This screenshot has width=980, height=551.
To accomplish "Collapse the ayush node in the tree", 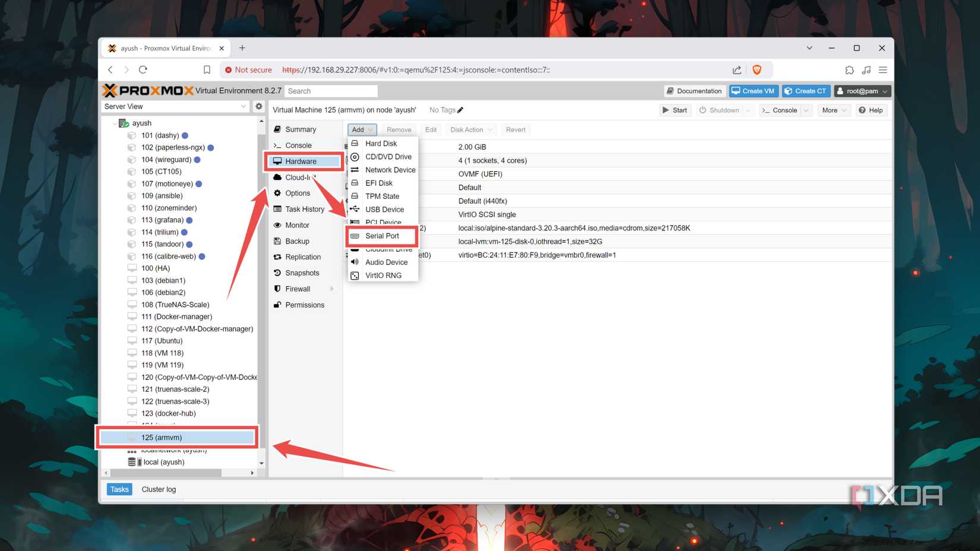I will click(115, 123).
